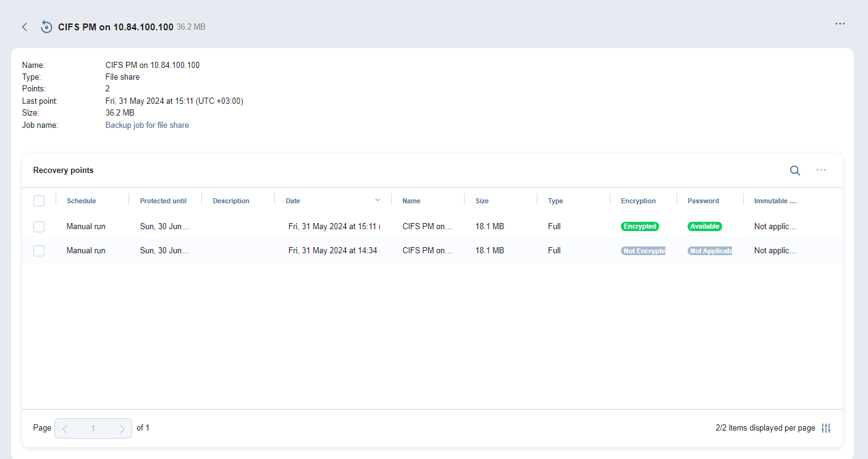This screenshot has height=459, width=868.
Task: Open column settings sliders icon
Action: point(826,428)
